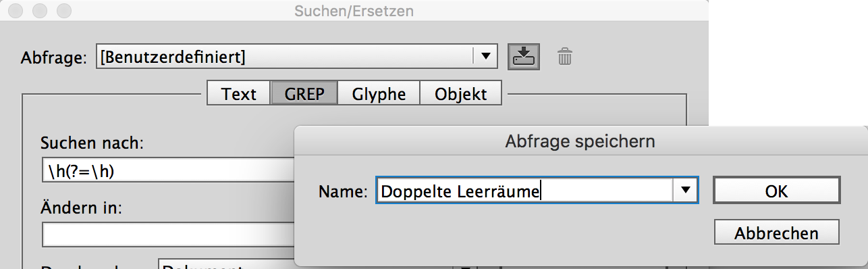Go to the Objekt tab
Screen dimensions: 868x269
(461, 93)
